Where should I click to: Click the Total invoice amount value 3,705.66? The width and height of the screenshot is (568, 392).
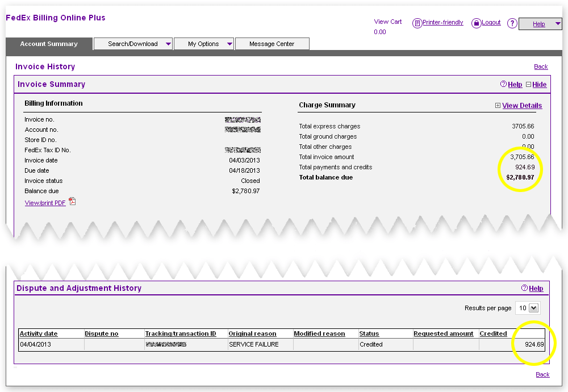pyautogui.click(x=522, y=157)
